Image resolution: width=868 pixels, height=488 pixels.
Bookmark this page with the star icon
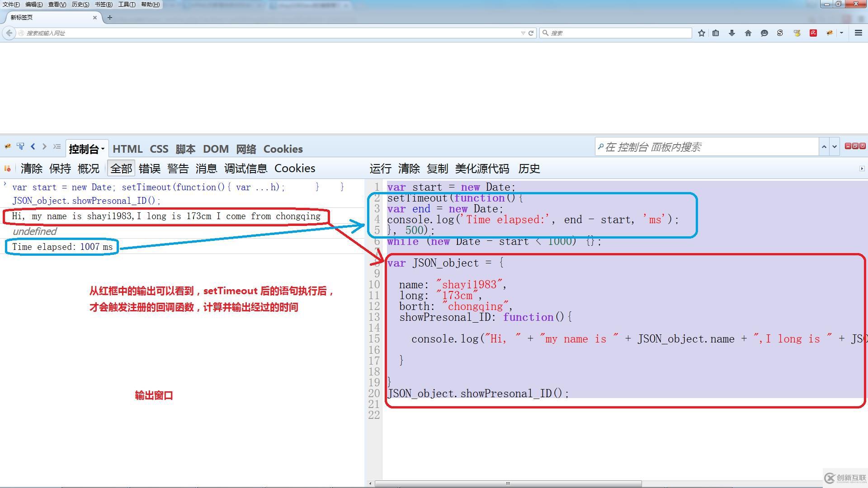click(x=701, y=33)
